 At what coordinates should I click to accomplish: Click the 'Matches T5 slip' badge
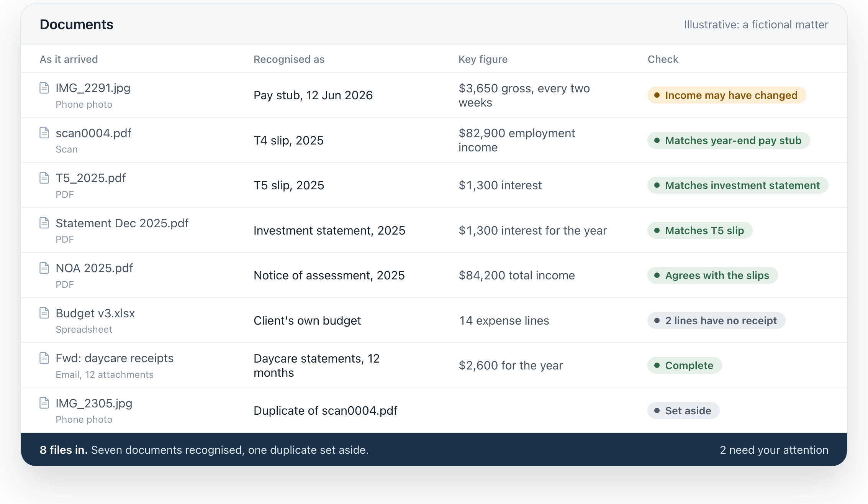[700, 230]
